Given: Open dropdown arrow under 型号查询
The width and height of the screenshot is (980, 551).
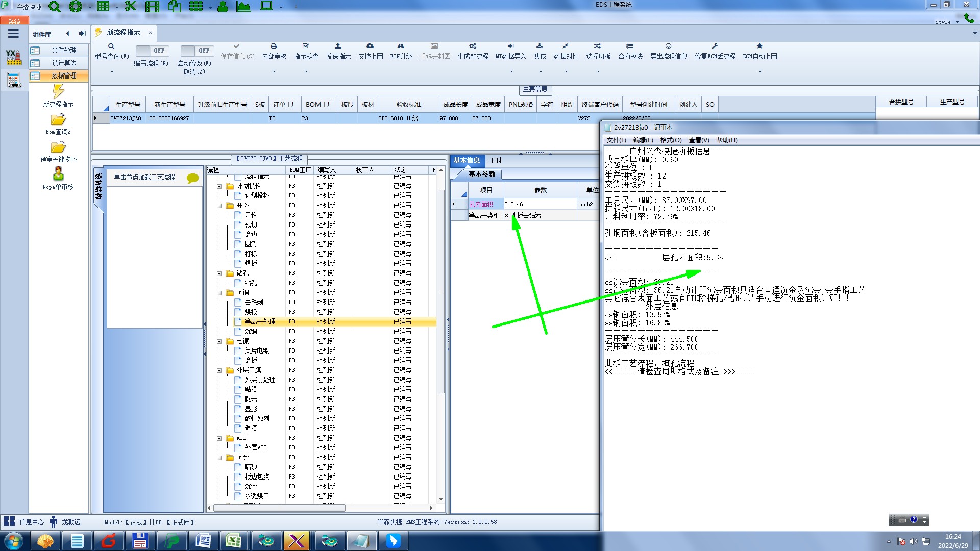Looking at the screenshot, I should (112, 71).
